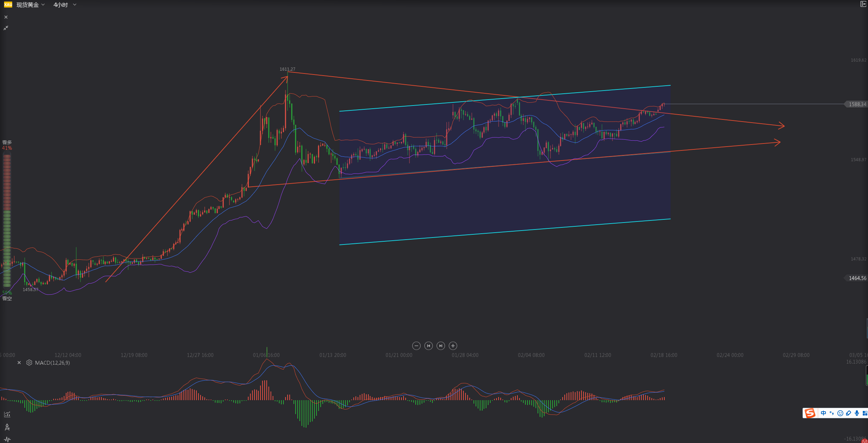The image size is (868, 443).
Task: Click the pulse waveform icon
Action: pyautogui.click(x=7, y=439)
